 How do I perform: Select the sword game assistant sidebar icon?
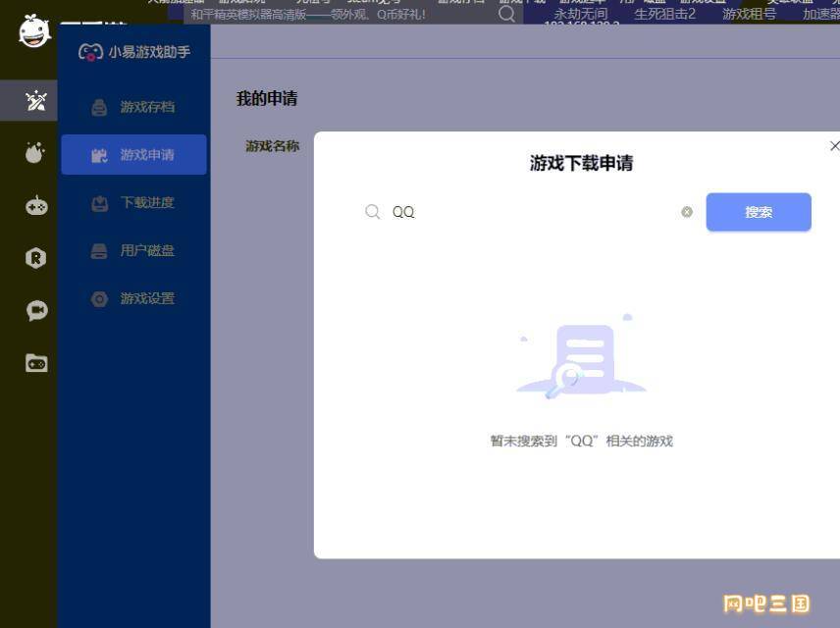pos(36,101)
